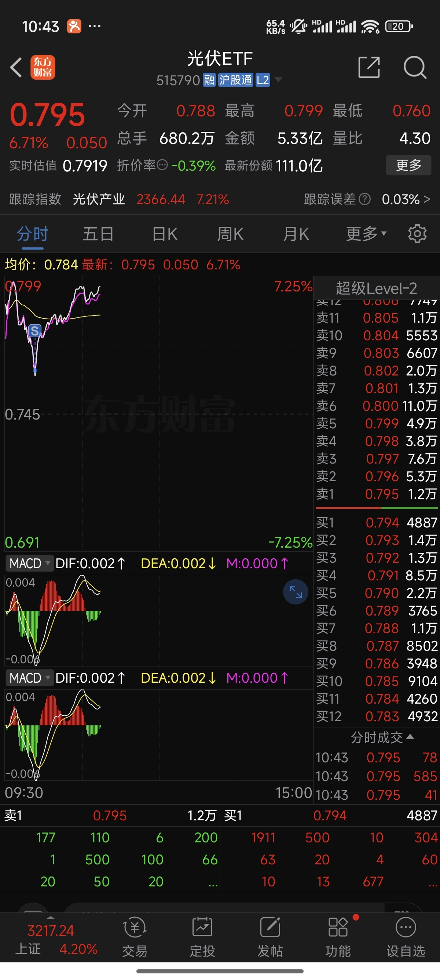The height and width of the screenshot is (980, 440).
Task: Tap buy queue order 677
Action: pyautogui.click(x=373, y=882)
